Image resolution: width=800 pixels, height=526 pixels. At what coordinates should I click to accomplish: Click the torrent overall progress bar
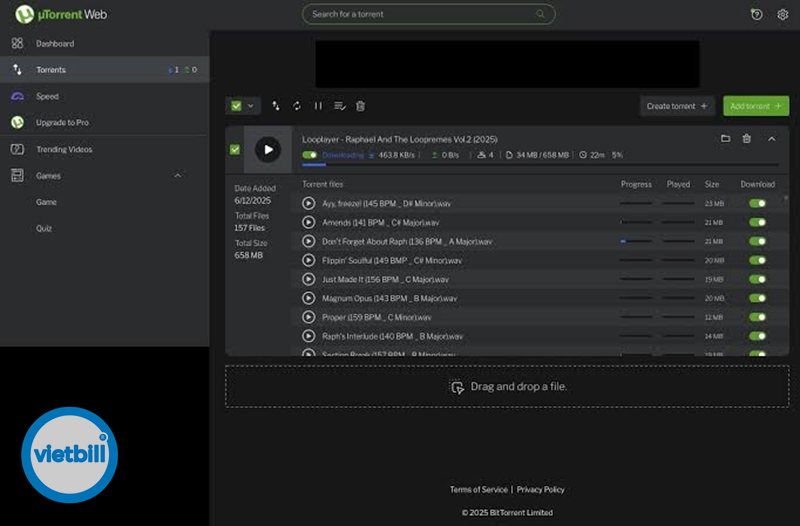[540, 165]
